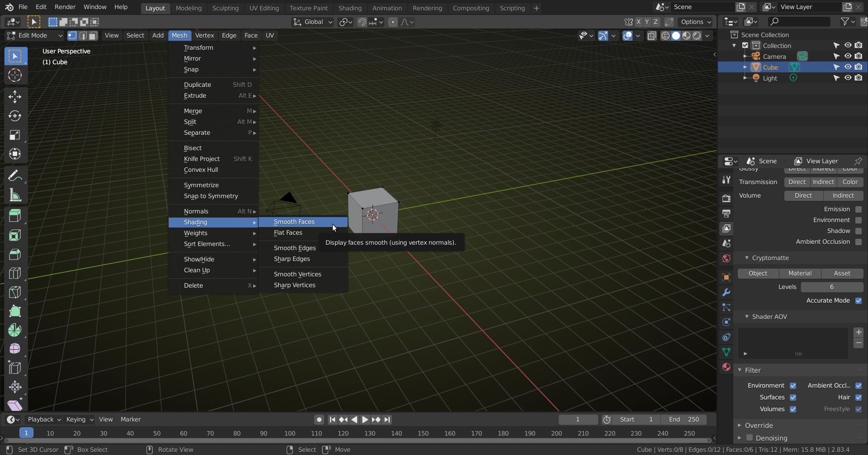
Task: Toggle Cryptomatte Material button
Action: point(800,274)
